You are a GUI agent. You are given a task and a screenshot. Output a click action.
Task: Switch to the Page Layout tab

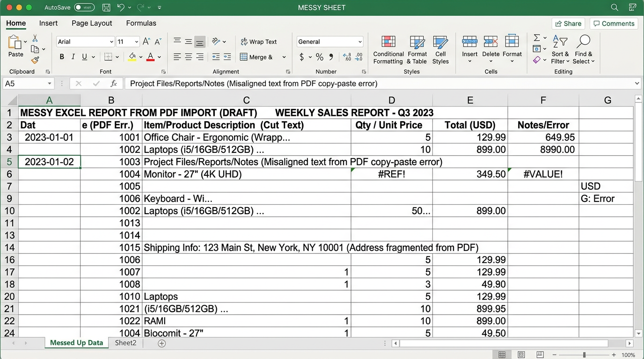point(92,23)
